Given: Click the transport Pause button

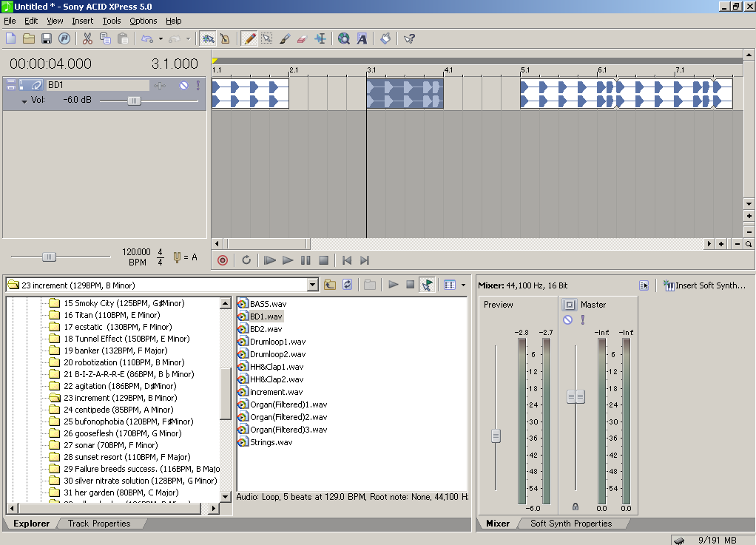Looking at the screenshot, I should pos(306,260).
